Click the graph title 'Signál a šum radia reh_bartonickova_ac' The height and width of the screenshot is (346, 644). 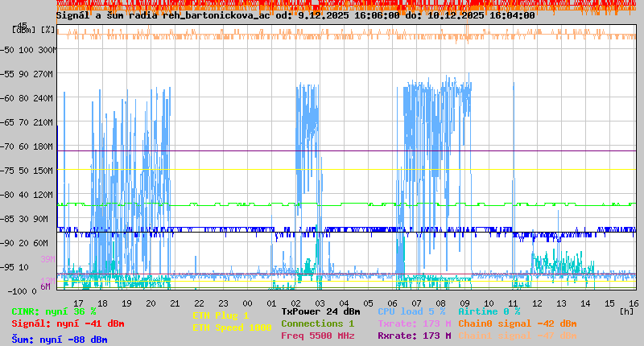(x=163, y=15)
